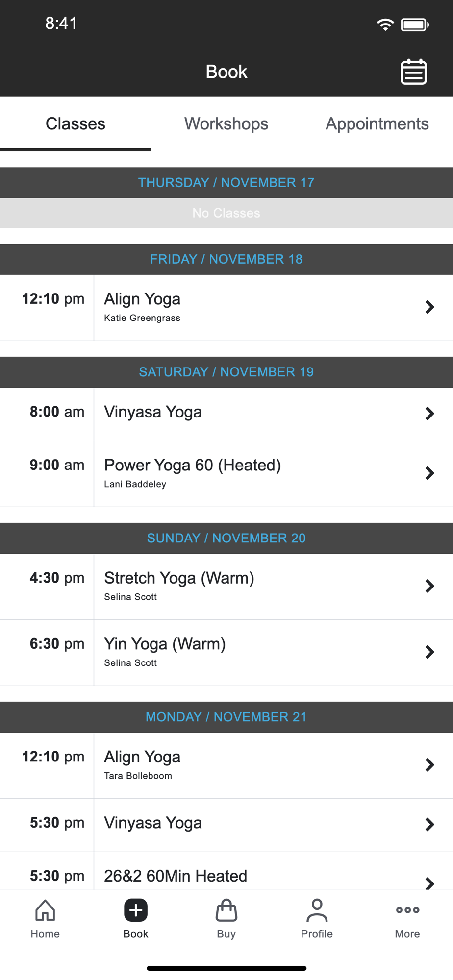Select the Book plus icon
This screenshot has width=453, height=980.
coord(136,910)
